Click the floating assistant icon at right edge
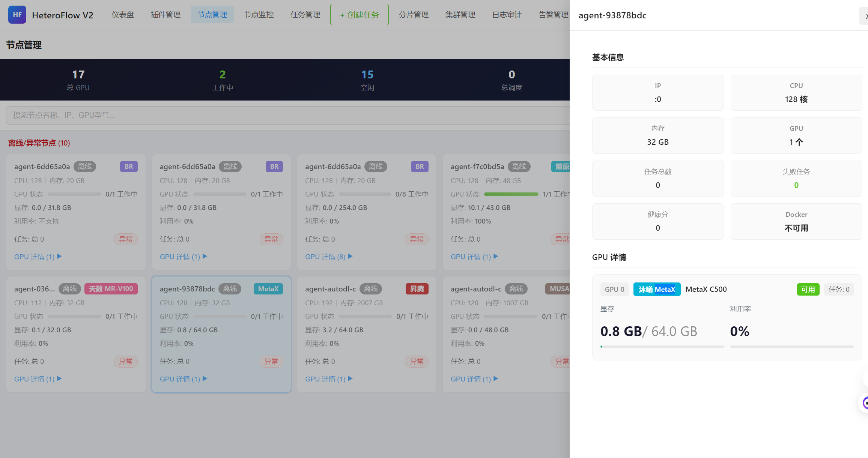This screenshot has width=868, height=458. pos(865,403)
